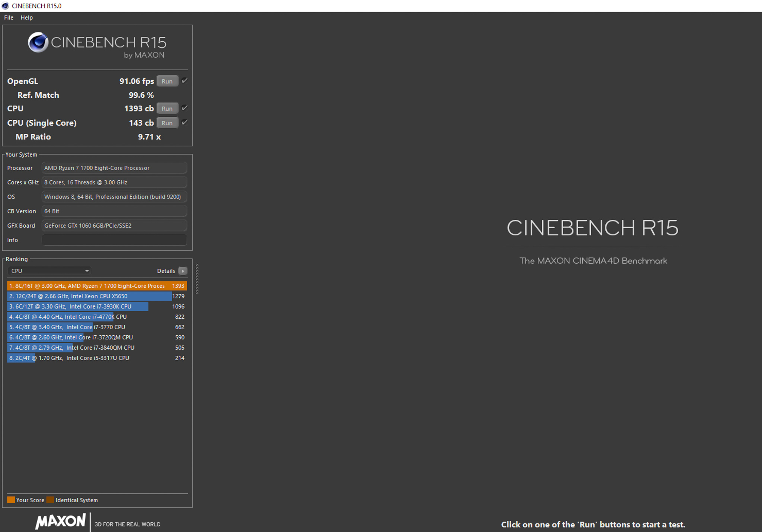
Task: Open the Ranking CPU dropdown
Action: click(x=49, y=271)
